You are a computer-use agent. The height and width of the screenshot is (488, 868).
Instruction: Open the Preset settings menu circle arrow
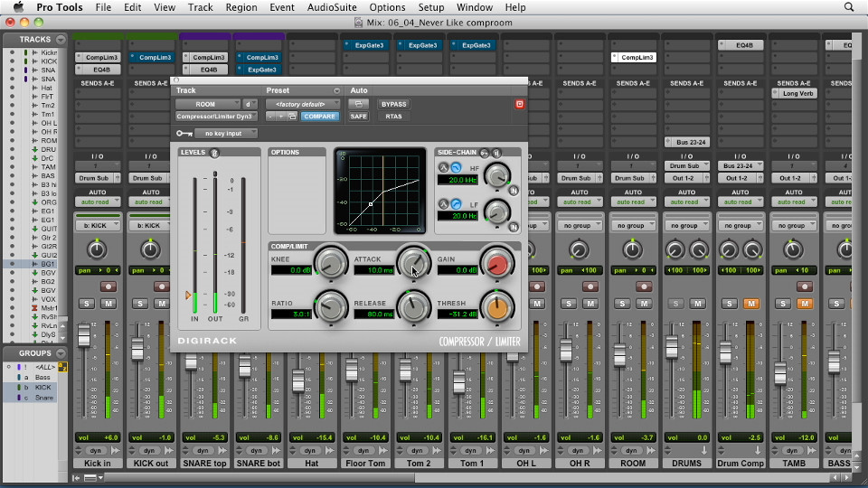click(336, 90)
